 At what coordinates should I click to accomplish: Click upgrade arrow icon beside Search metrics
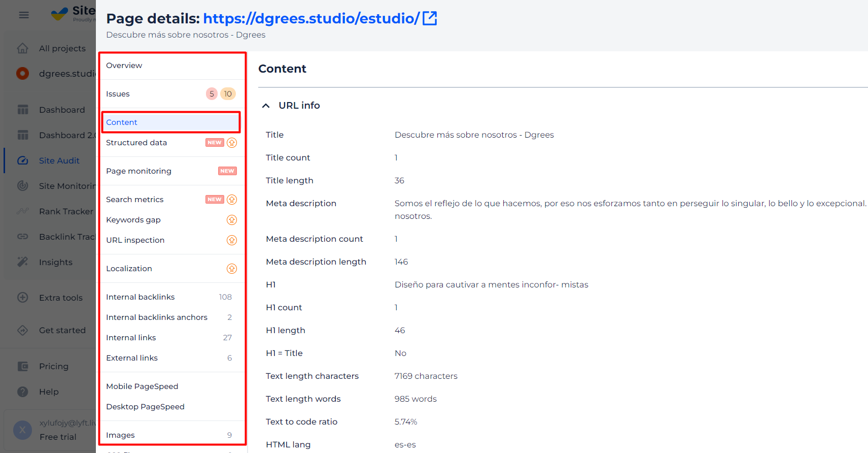[232, 200]
